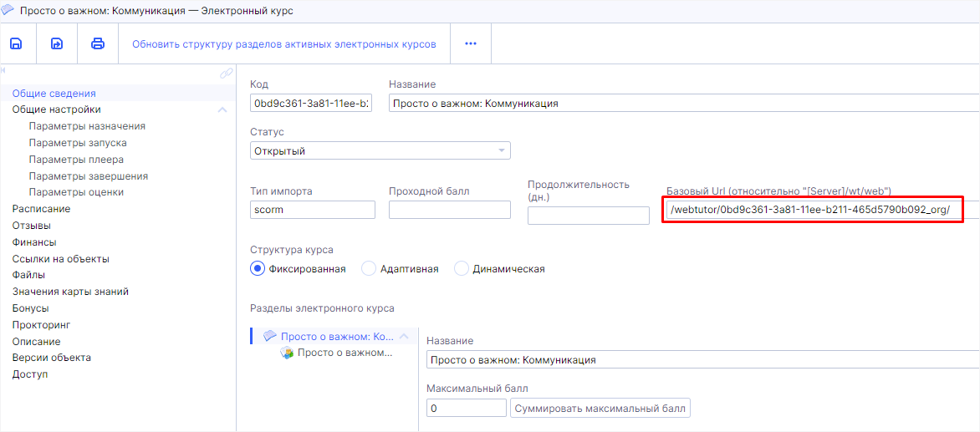Click the Структура курса label

[291, 250]
